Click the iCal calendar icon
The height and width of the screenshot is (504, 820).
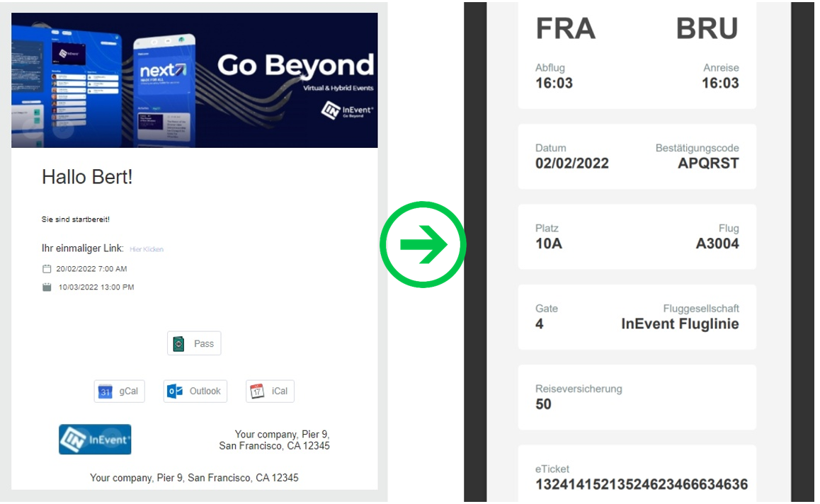tap(257, 391)
